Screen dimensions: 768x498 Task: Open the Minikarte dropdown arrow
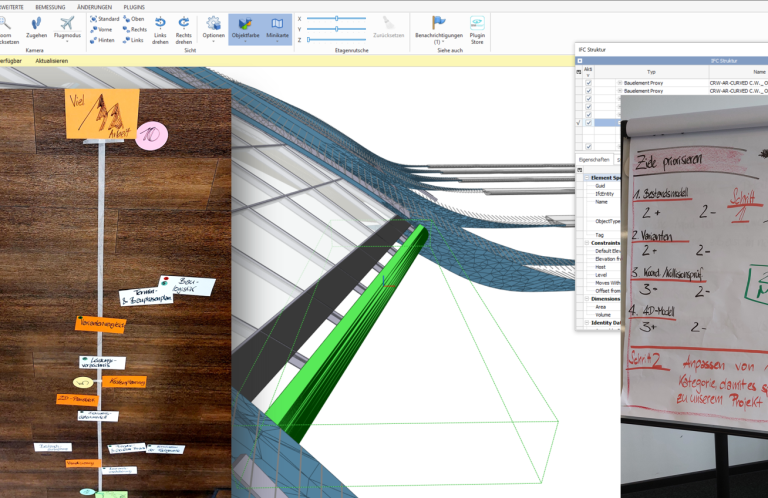coord(277,42)
